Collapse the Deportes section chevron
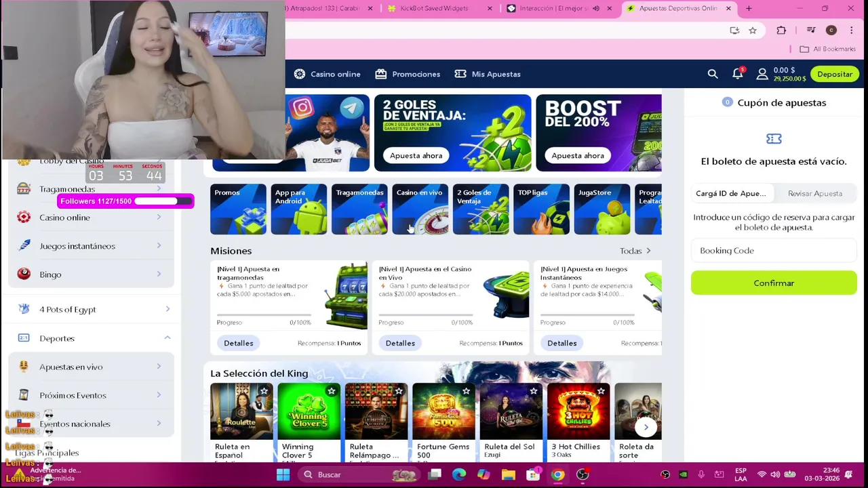868x488 pixels. [167, 338]
